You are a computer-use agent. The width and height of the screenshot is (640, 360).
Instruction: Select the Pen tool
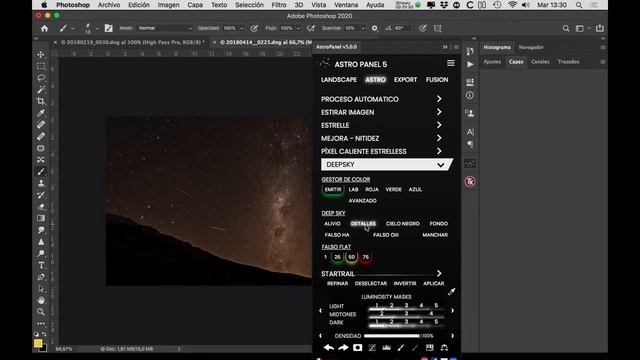point(41,277)
